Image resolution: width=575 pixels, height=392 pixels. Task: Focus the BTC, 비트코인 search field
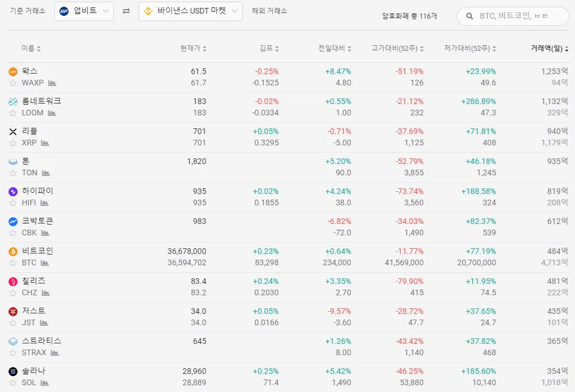pos(513,16)
